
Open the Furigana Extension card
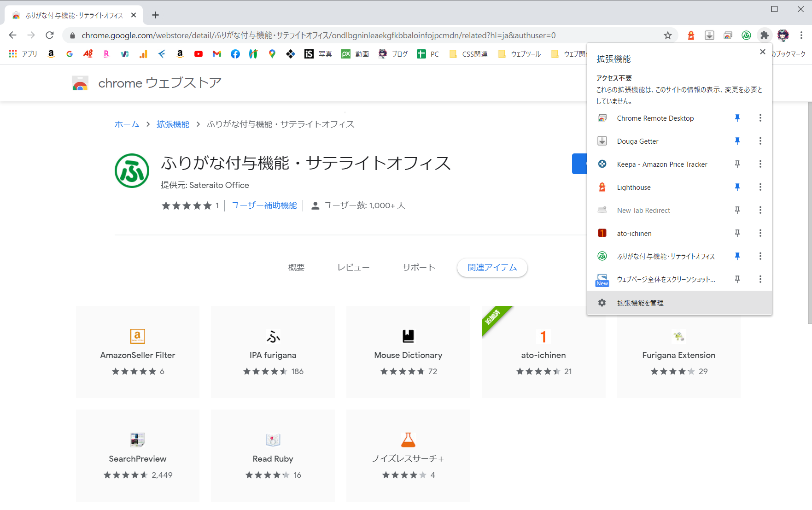tap(679, 352)
